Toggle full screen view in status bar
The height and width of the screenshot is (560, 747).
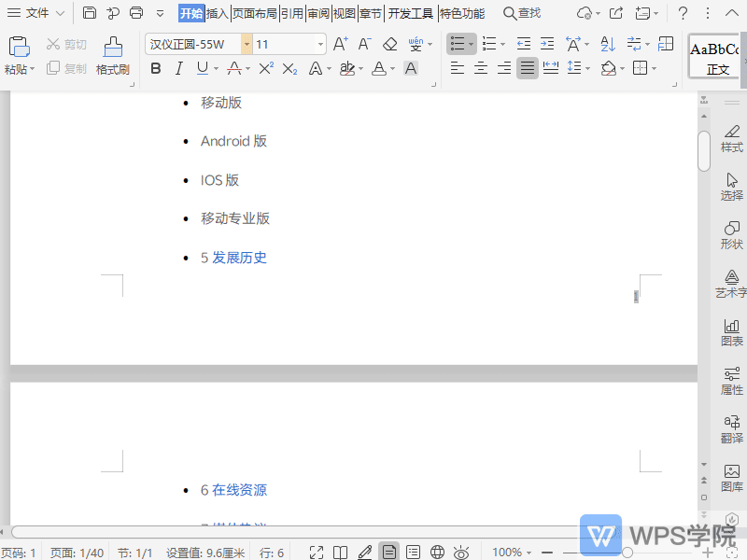(x=317, y=552)
